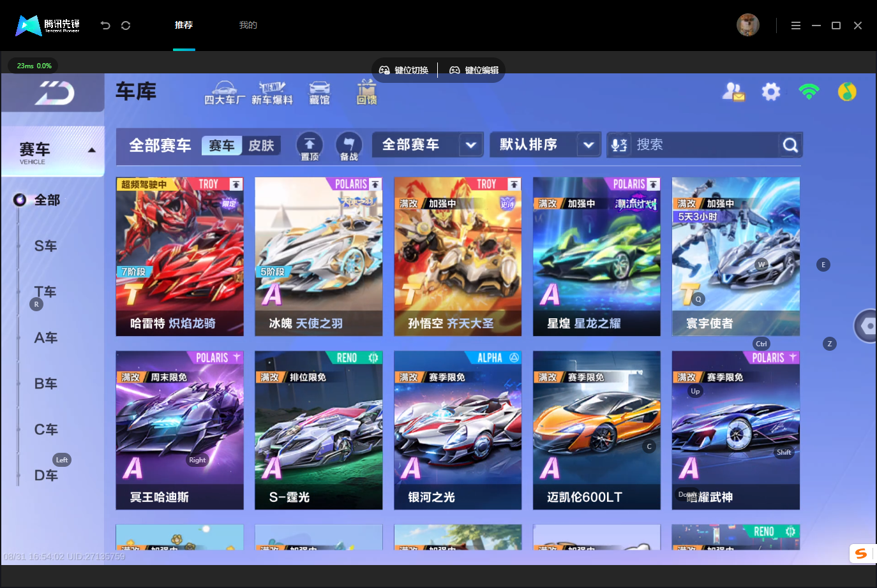This screenshot has height=588, width=877.
Task: Click pin-top icon on 哈雷特 card
Action: click(236, 184)
